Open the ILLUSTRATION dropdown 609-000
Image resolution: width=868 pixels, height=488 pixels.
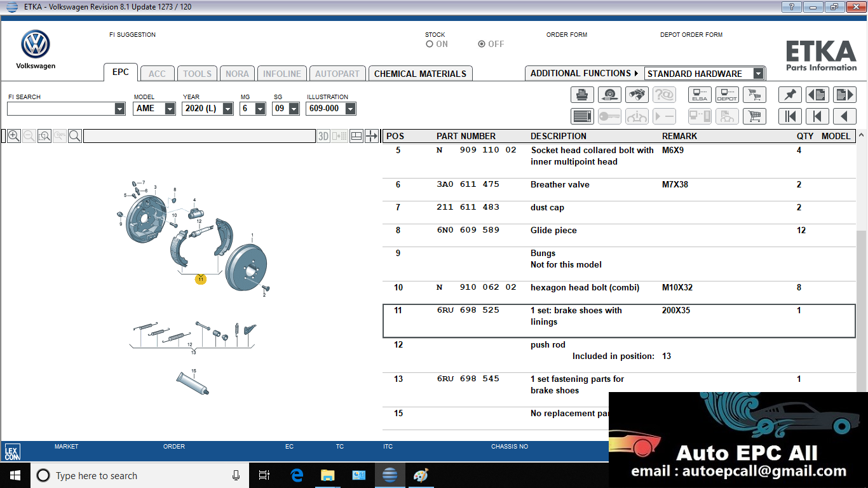[x=350, y=109]
